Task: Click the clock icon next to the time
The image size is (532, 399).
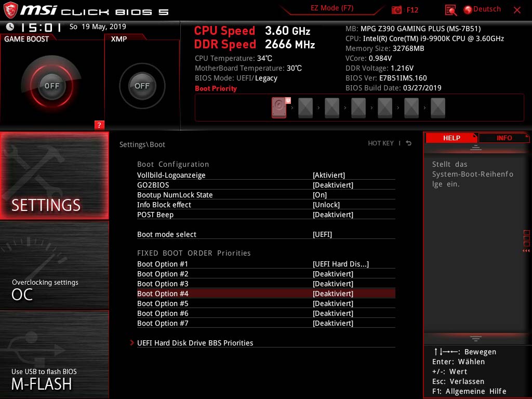Action: pyautogui.click(x=10, y=27)
